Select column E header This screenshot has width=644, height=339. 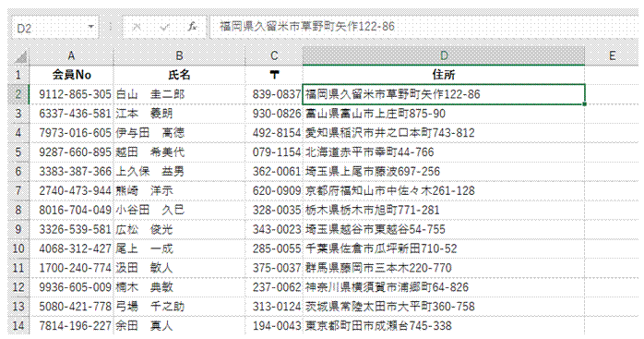pyautogui.click(x=612, y=56)
